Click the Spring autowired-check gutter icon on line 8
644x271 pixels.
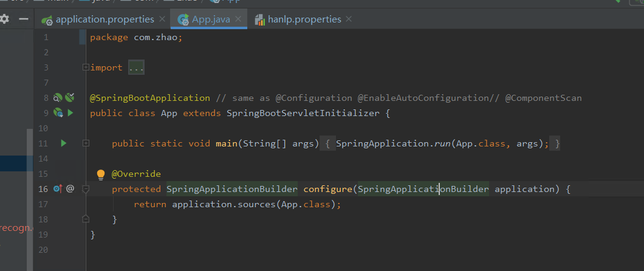pyautogui.click(x=70, y=97)
